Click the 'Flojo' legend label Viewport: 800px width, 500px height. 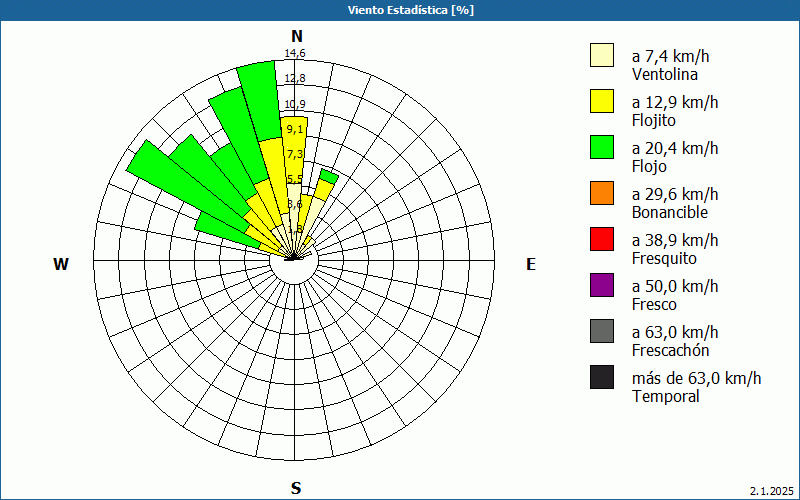point(649,167)
